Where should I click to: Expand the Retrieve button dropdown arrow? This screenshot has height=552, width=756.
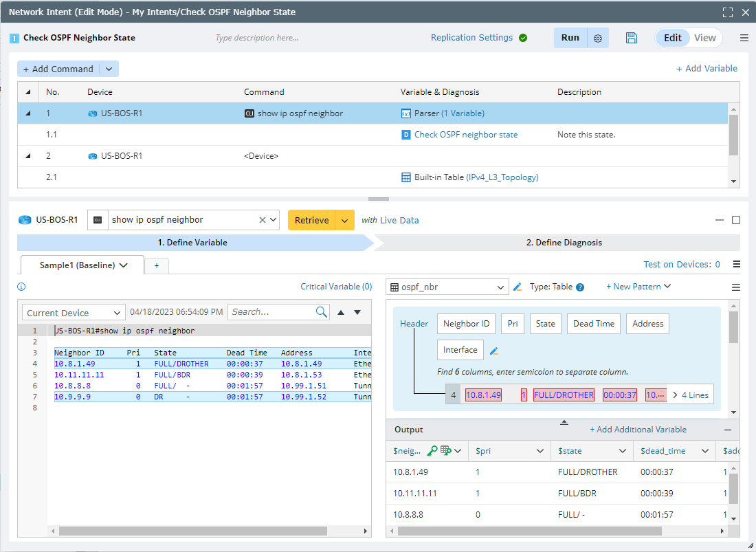345,220
